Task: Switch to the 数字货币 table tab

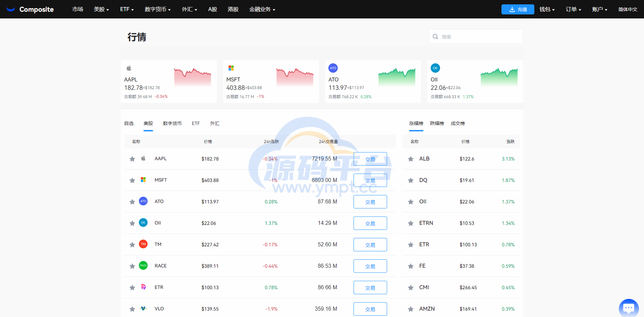Action: pyautogui.click(x=172, y=123)
